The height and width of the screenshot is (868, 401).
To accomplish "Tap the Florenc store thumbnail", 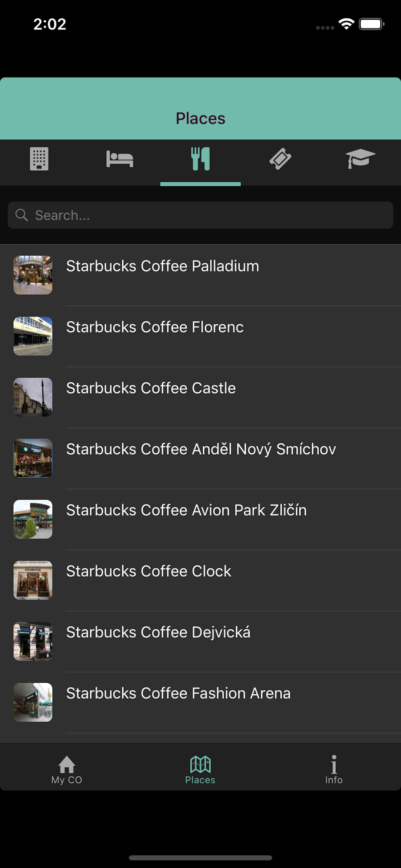I will (x=33, y=336).
